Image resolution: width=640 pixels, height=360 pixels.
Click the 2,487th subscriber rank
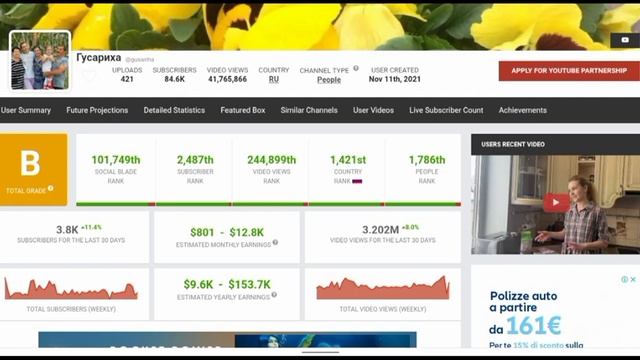coord(195,160)
